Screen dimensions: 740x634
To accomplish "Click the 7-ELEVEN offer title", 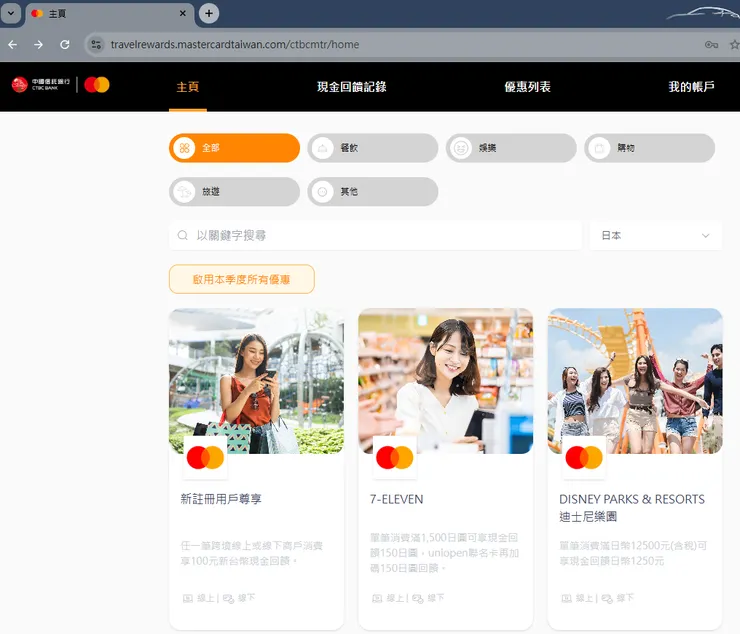I will [x=396, y=499].
